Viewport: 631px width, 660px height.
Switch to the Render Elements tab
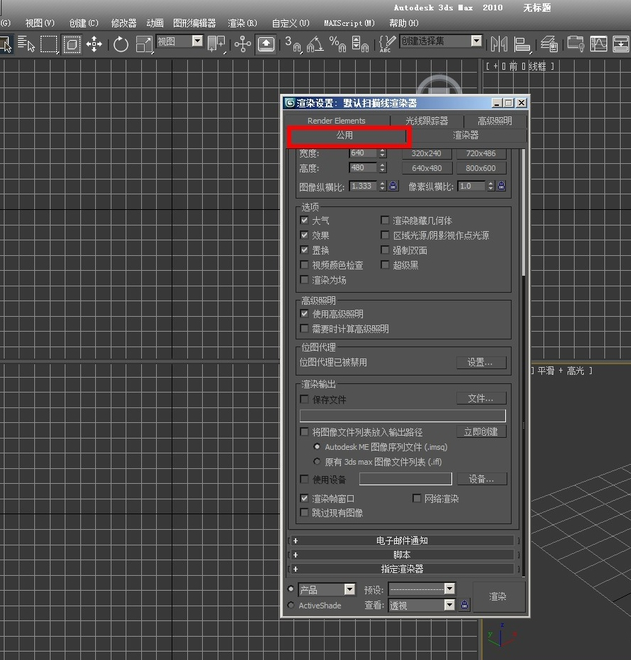[x=336, y=121]
